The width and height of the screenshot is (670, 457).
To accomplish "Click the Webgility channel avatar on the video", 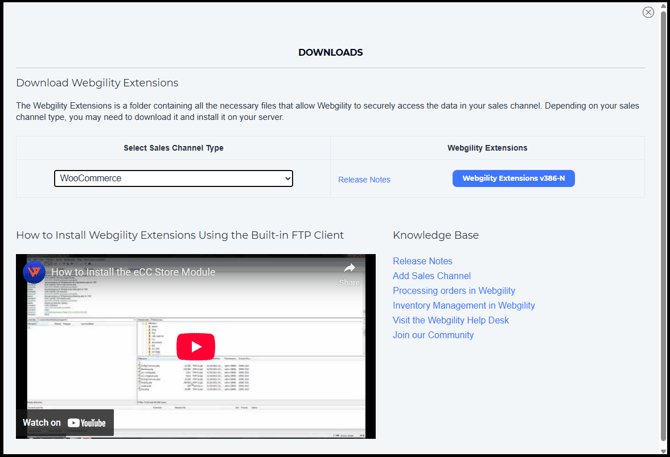I will click(x=34, y=271).
